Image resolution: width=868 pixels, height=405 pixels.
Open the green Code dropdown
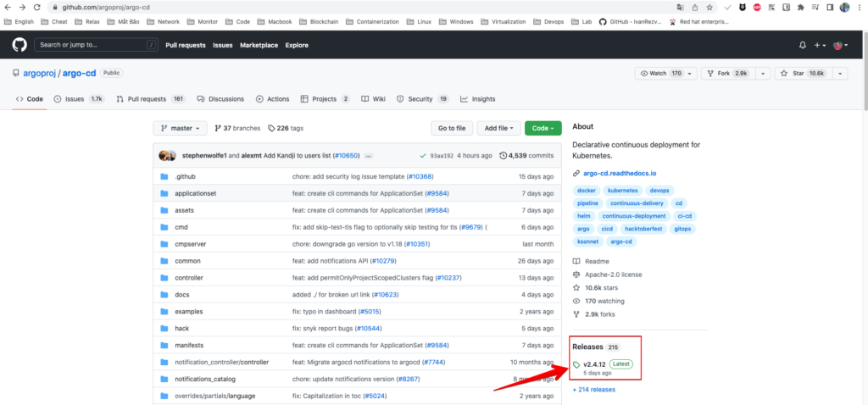tap(543, 128)
